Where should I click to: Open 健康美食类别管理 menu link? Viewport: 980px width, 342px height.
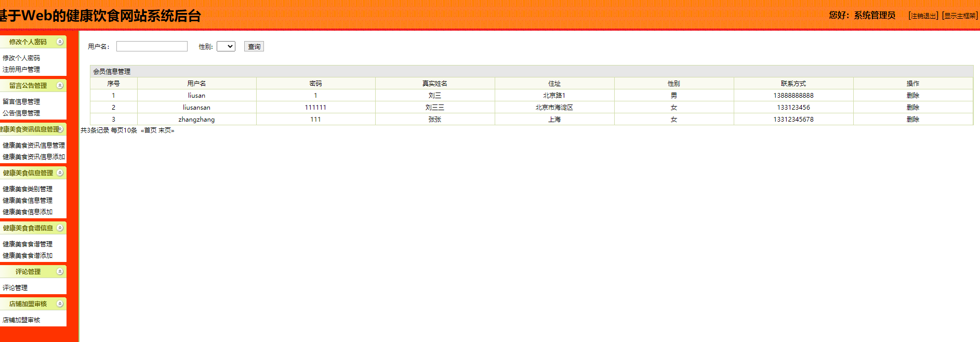[28, 189]
